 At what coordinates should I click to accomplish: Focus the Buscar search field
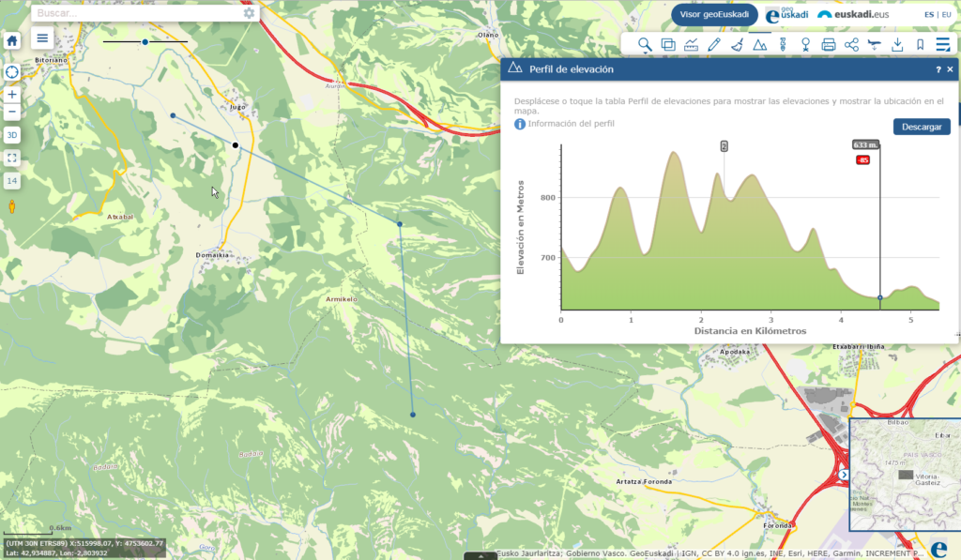138,13
